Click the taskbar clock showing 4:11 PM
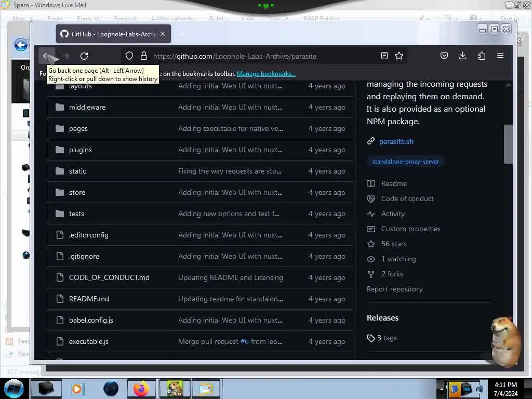This screenshot has height=399, width=532. click(x=505, y=389)
